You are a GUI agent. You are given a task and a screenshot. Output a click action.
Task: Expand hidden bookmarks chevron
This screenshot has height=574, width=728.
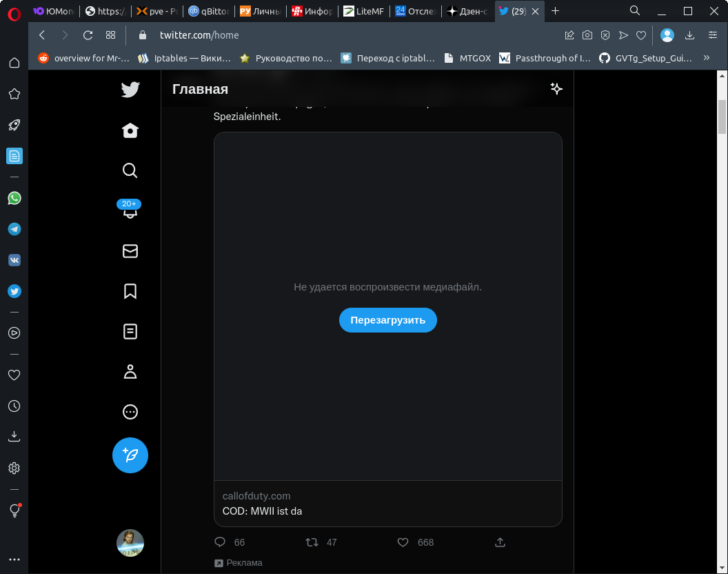707,58
